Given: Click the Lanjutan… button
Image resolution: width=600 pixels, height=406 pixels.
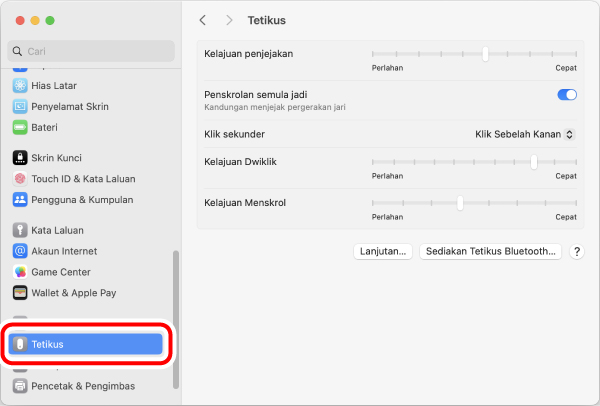Looking at the screenshot, I should 383,252.
